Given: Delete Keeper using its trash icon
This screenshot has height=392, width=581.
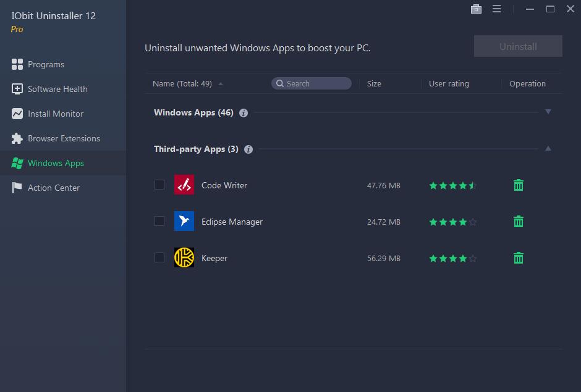Looking at the screenshot, I should (519, 258).
